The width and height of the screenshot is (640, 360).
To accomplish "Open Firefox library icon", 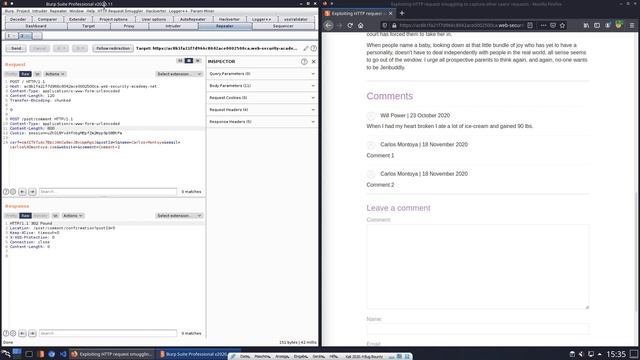I will pos(586,25).
